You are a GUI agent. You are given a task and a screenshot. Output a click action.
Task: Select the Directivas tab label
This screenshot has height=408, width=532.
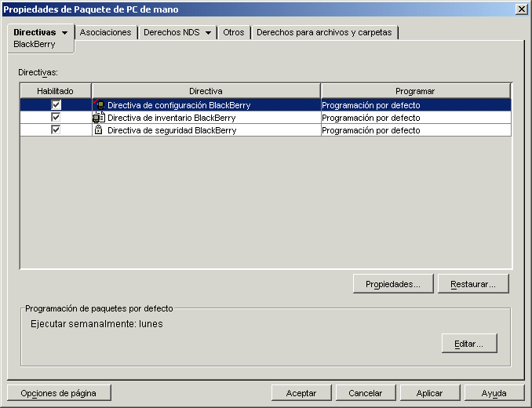[35, 32]
